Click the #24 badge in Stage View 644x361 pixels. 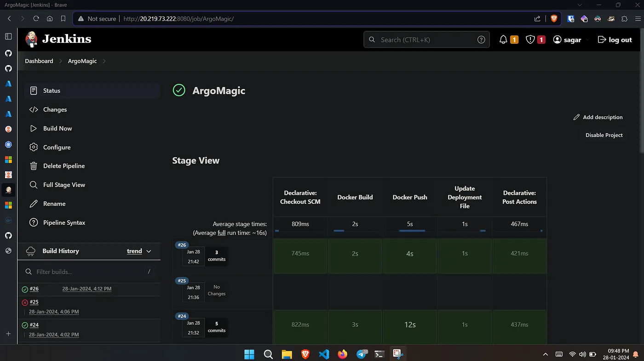click(182, 316)
